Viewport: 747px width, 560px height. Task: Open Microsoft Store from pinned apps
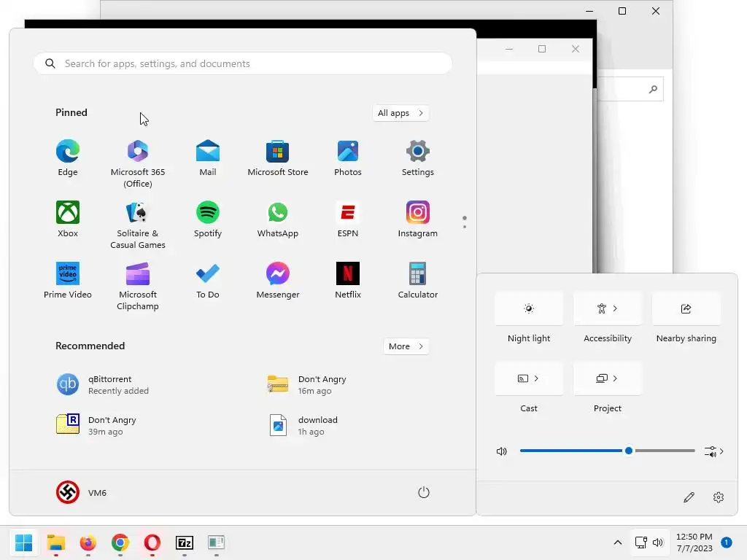tap(278, 158)
